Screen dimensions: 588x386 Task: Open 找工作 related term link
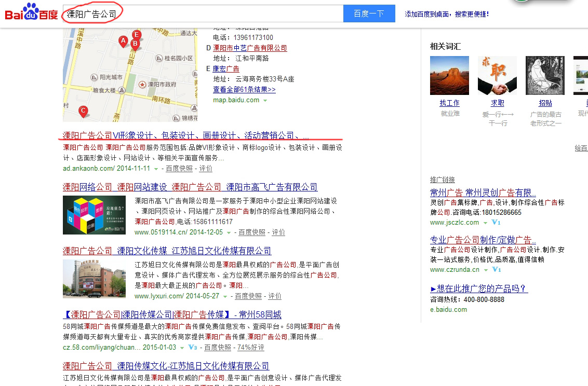point(450,103)
